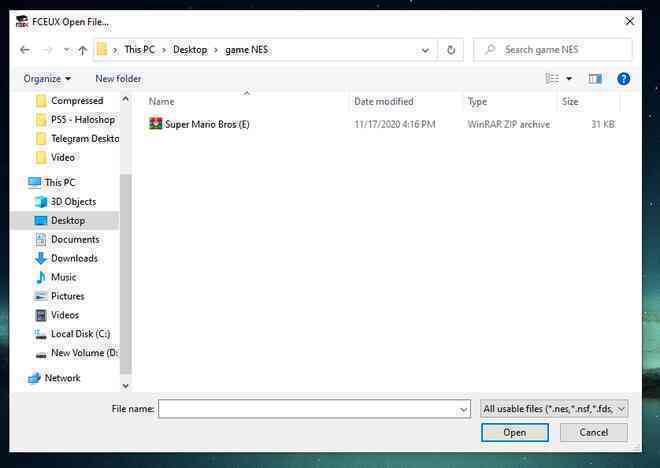Open the Organize menu

coord(47,79)
